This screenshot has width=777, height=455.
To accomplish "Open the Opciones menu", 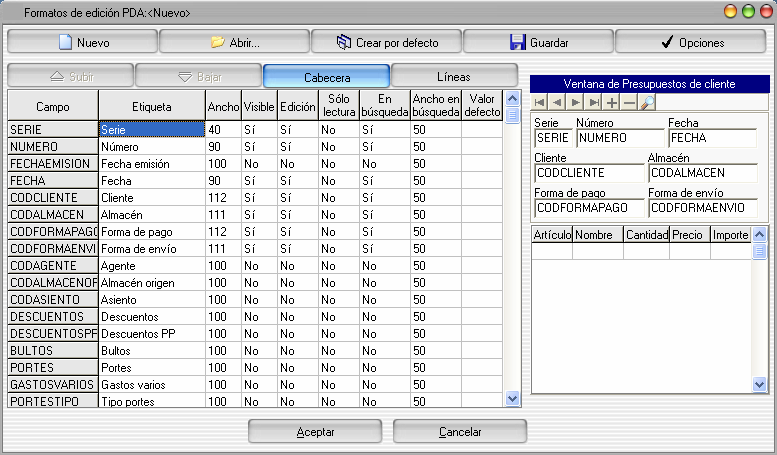I will click(x=690, y=43).
